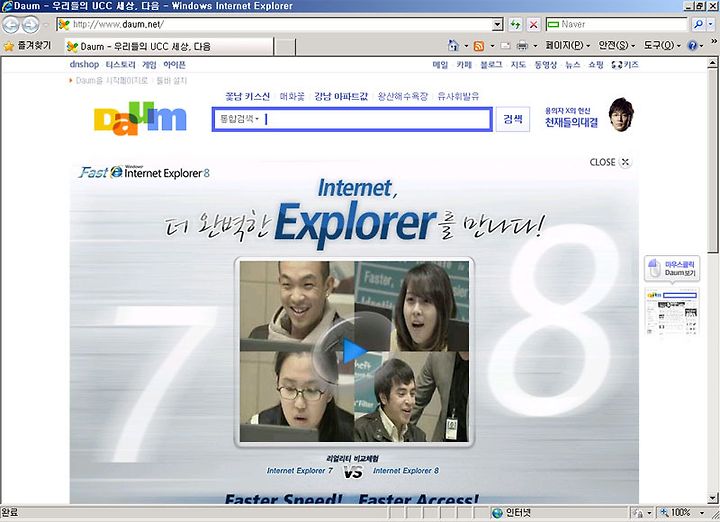Open the 메일 link in top navigation
This screenshot has height=522, width=720.
click(440, 65)
